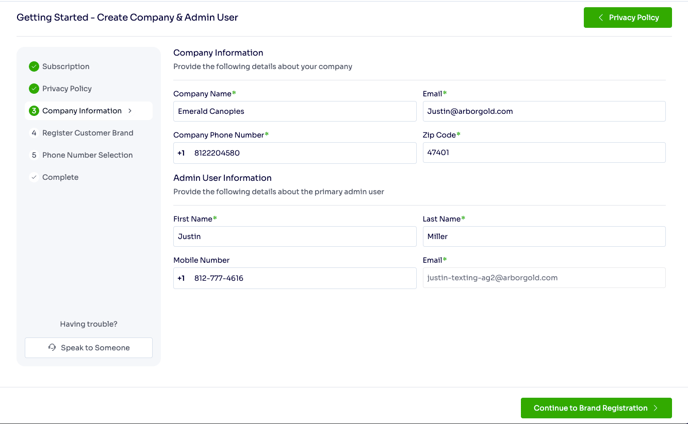The height and width of the screenshot is (424, 688).
Task: Click the step 3 number badge
Action: [34, 111]
